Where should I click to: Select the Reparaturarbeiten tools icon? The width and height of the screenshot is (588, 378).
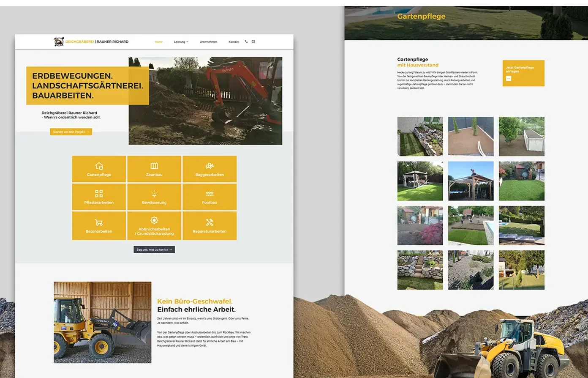[210, 222]
